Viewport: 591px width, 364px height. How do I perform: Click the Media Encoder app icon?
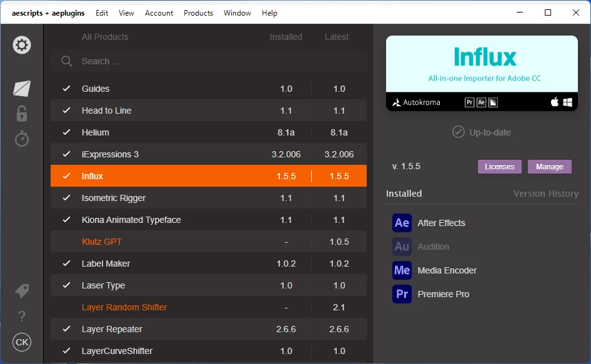click(x=402, y=270)
